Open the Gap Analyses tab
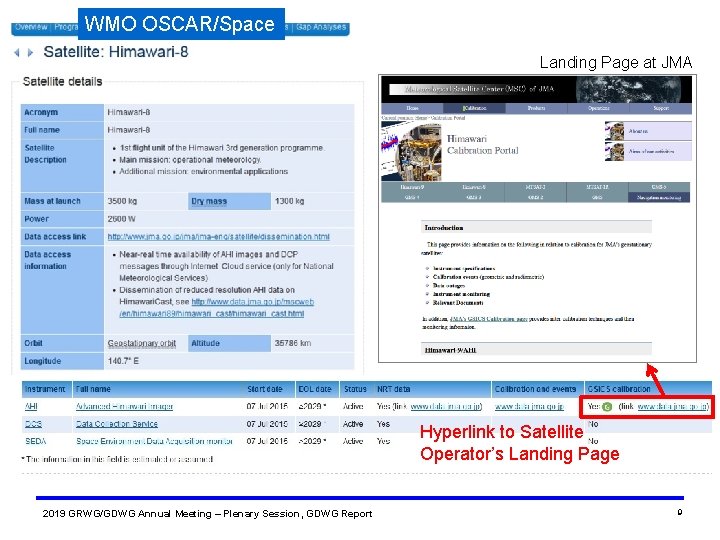720x540 pixels. pyautogui.click(x=321, y=27)
